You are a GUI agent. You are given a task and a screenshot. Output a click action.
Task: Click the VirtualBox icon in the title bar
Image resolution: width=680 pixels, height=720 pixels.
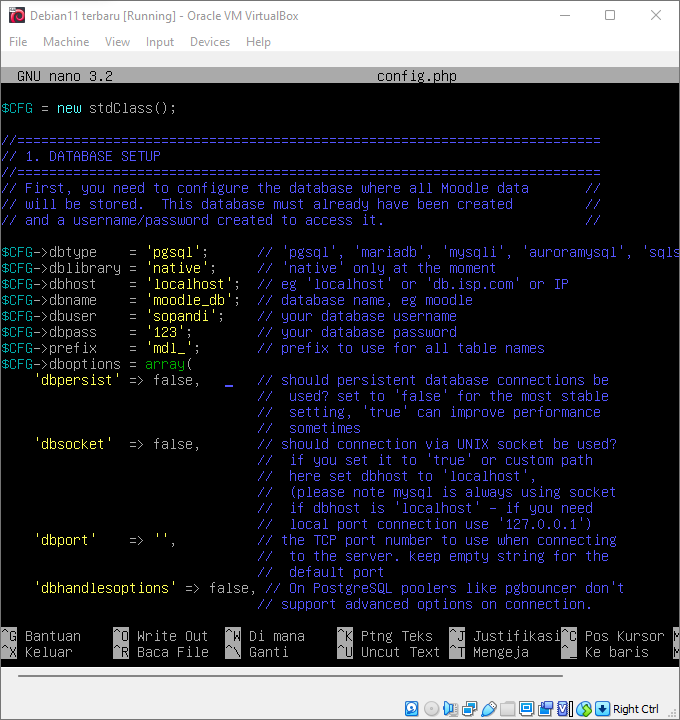point(17,16)
